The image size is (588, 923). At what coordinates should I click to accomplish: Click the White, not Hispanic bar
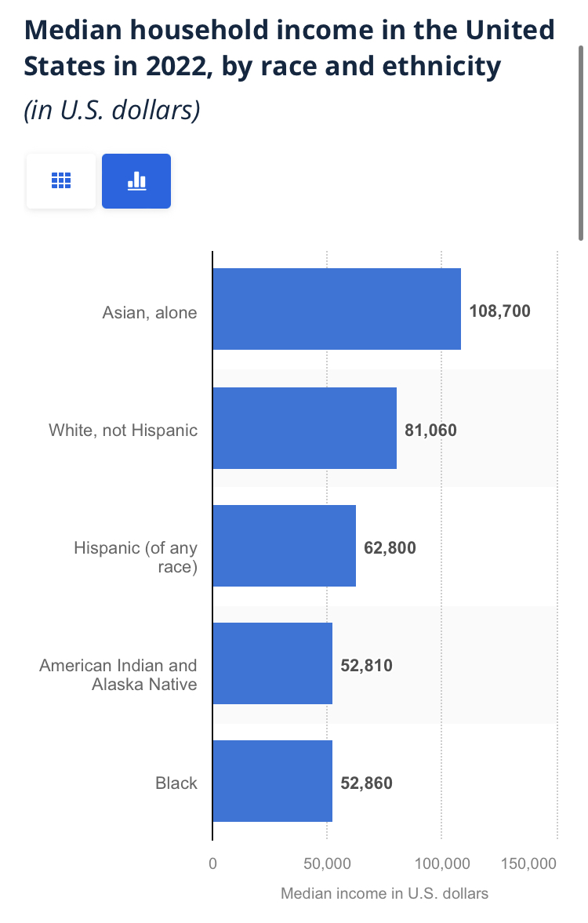[x=304, y=428]
